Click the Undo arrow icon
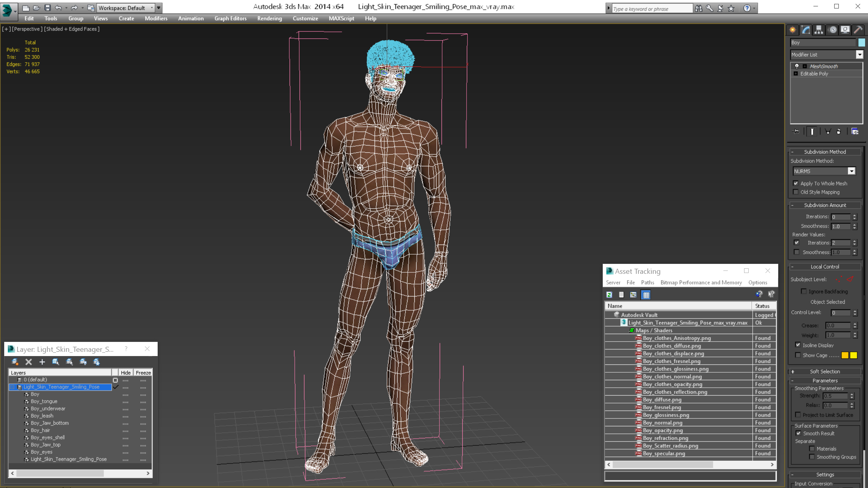Viewport: 868px width, 488px height. pos(58,8)
